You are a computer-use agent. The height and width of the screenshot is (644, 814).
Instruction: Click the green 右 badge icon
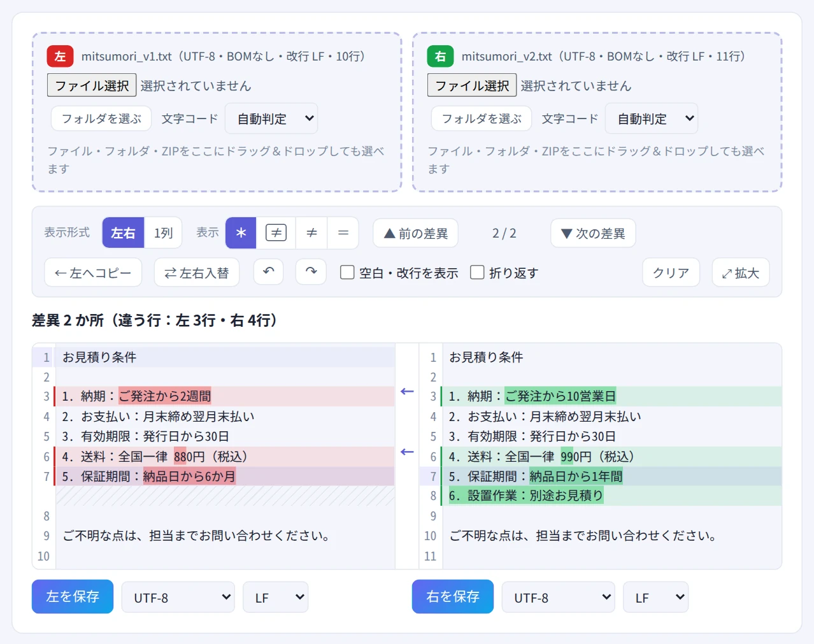click(440, 56)
